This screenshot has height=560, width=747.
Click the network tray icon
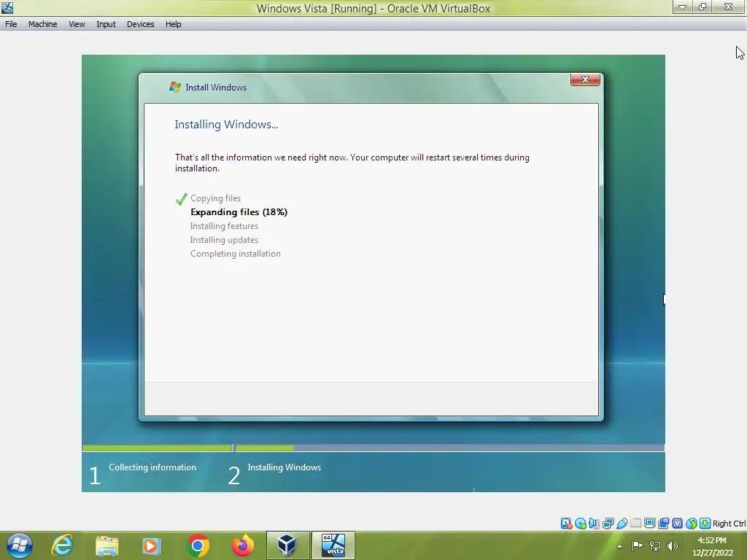click(655, 545)
